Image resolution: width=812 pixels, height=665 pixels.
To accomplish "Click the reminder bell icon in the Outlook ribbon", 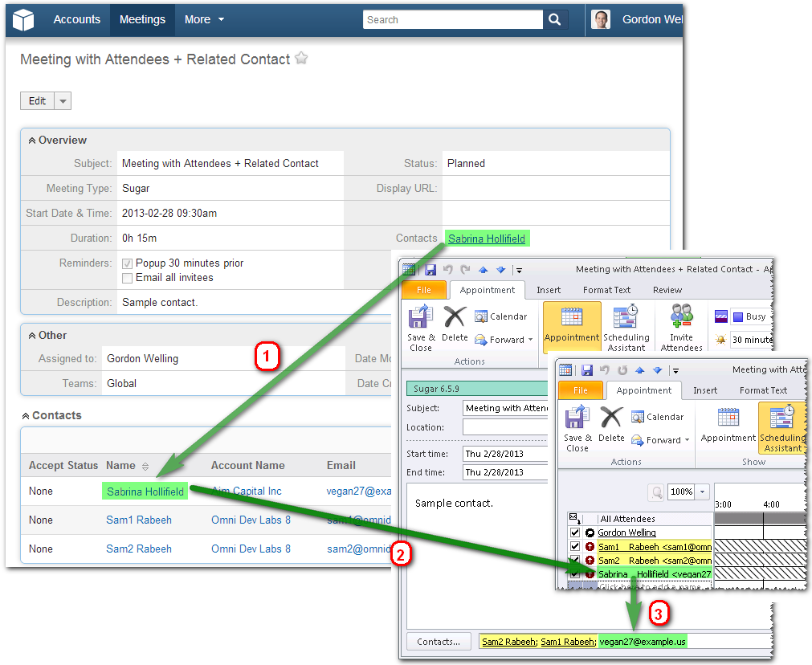I will click(x=721, y=340).
